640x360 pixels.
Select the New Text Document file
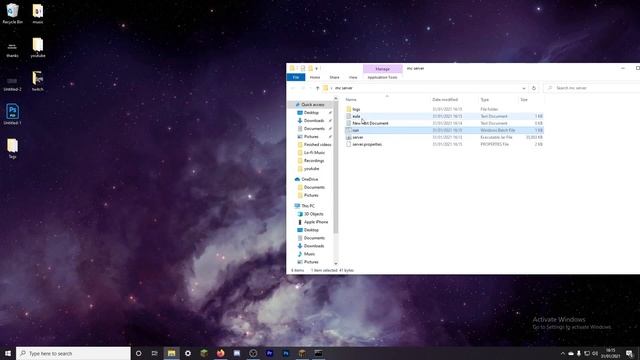(x=444, y=123)
